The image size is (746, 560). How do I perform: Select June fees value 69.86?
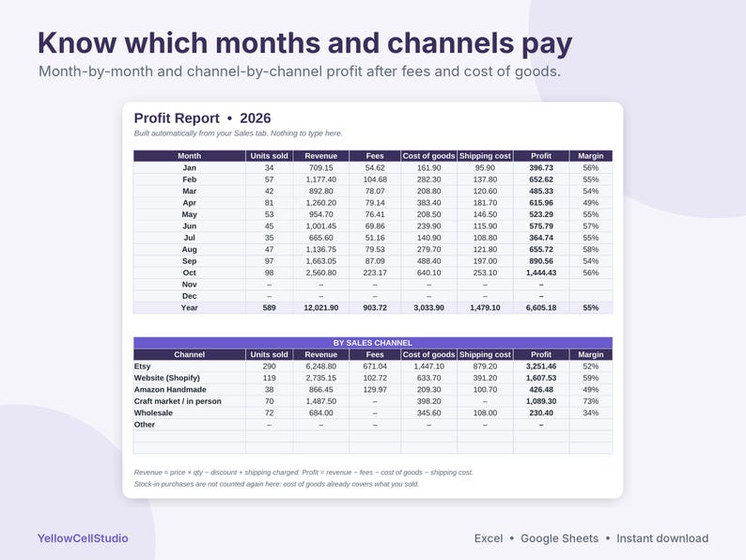[375, 226]
